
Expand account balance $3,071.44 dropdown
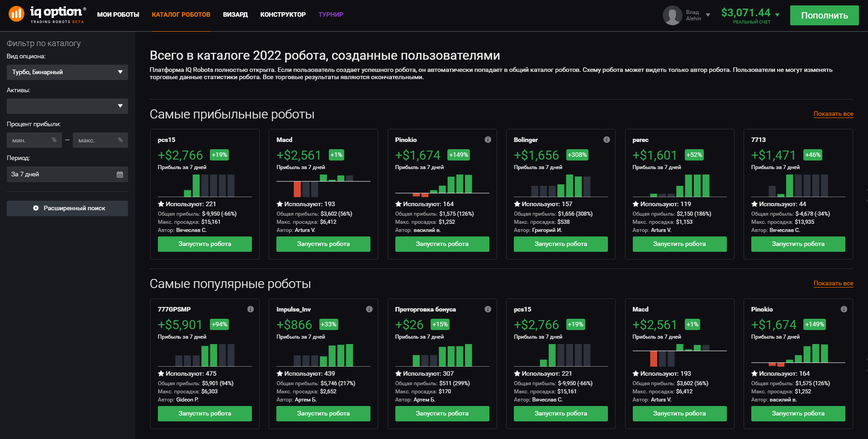(x=777, y=15)
